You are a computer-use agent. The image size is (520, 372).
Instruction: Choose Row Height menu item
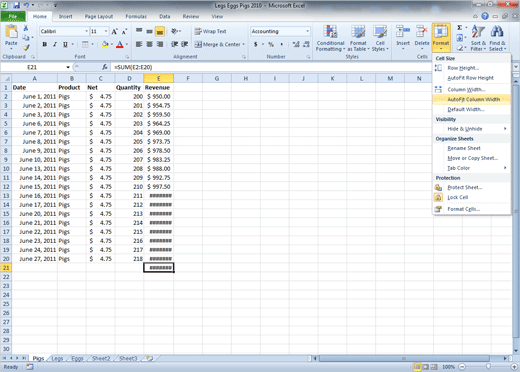pyautogui.click(x=472, y=68)
